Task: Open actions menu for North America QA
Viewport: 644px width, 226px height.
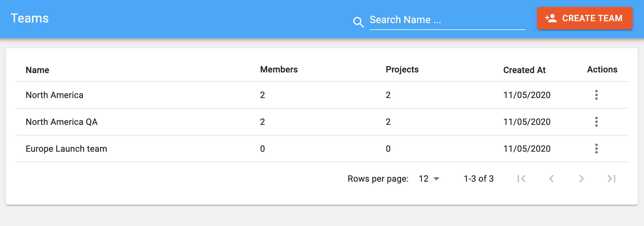Action: 596,122
